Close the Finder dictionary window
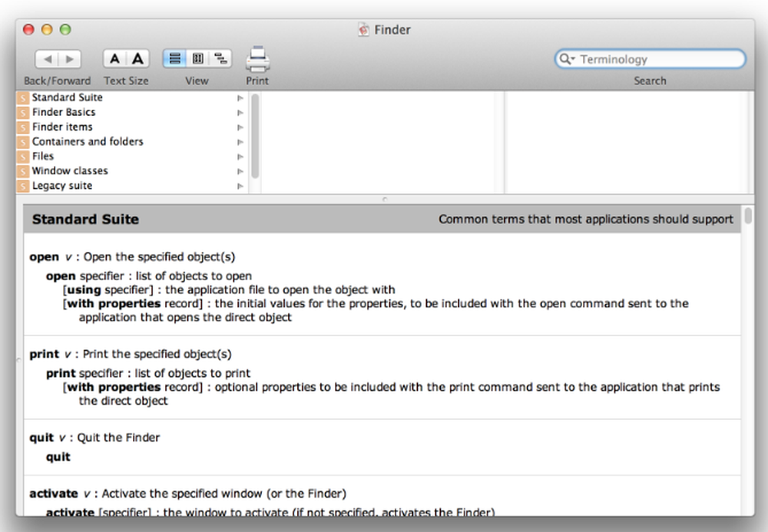 [x=29, y=30]
